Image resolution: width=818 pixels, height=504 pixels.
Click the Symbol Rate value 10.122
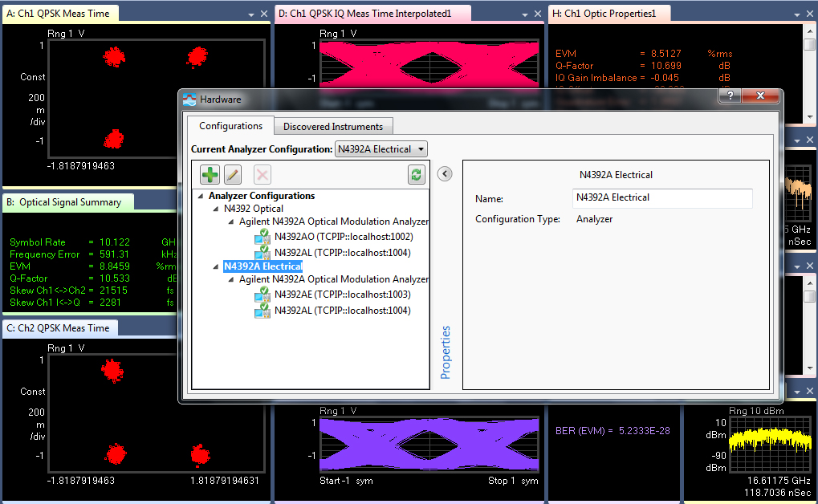pos(115,242)
